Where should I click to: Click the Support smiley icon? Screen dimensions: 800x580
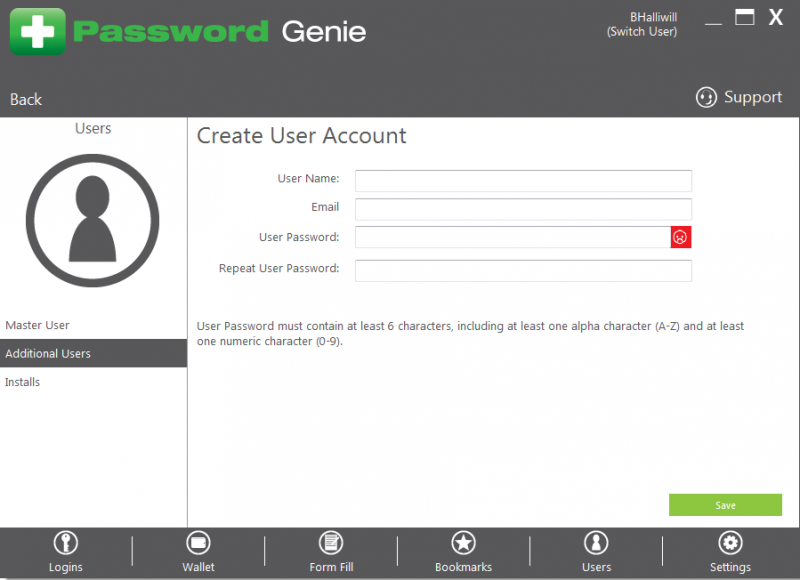point(706,97)
